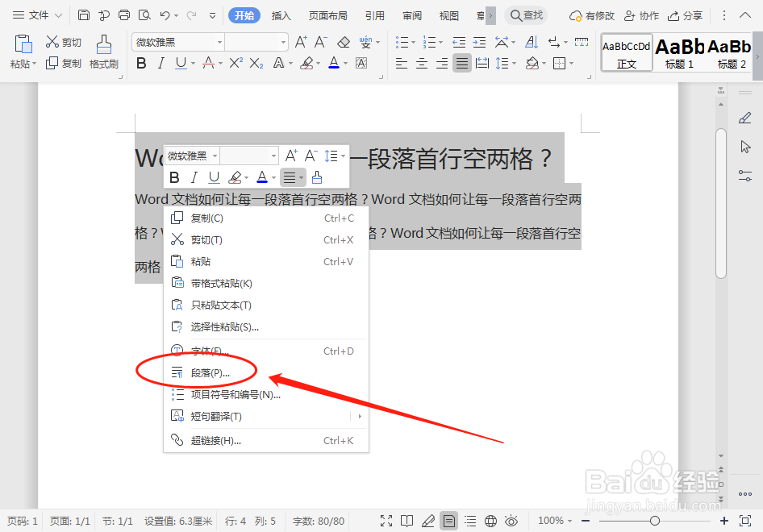This screenshot has width=763, height=532.
Task: Align text right in ribbon
Action: pos(442,63)
